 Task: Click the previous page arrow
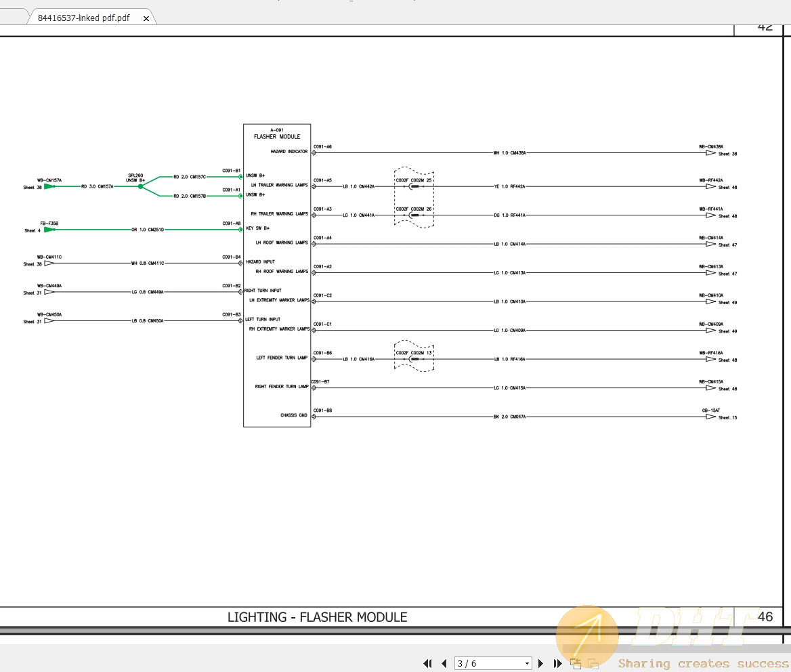(444, 664)
